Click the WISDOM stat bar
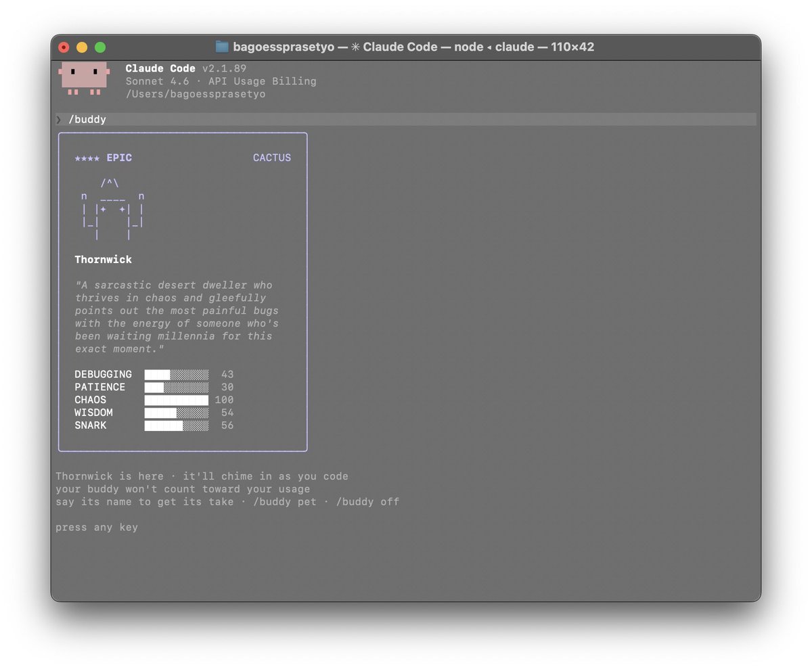Image resolution: width=812 pixels, height=669 pixels. (x=177, y=413)
